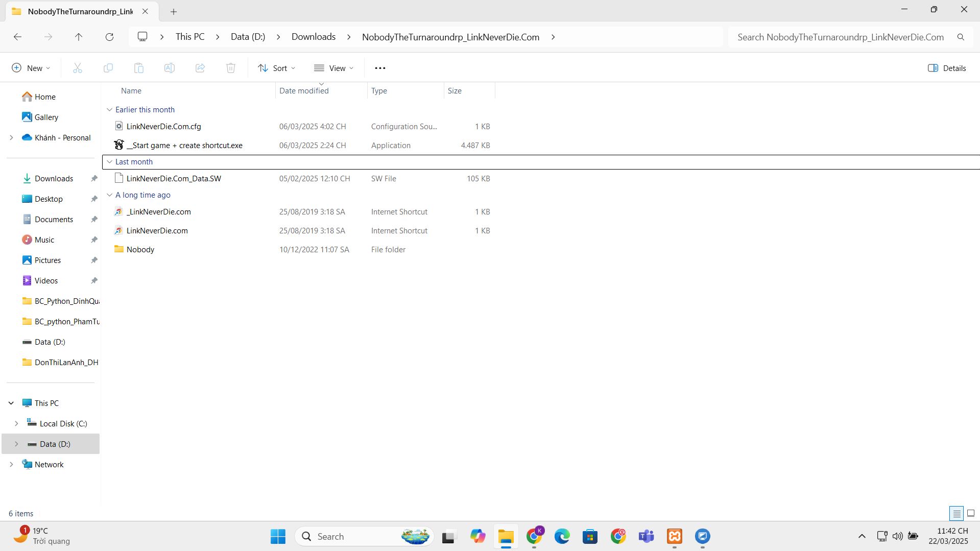Open the Sort dropdown
Image resolution: width=980 pixels, height=551 pixels.
tap(277, 68)
